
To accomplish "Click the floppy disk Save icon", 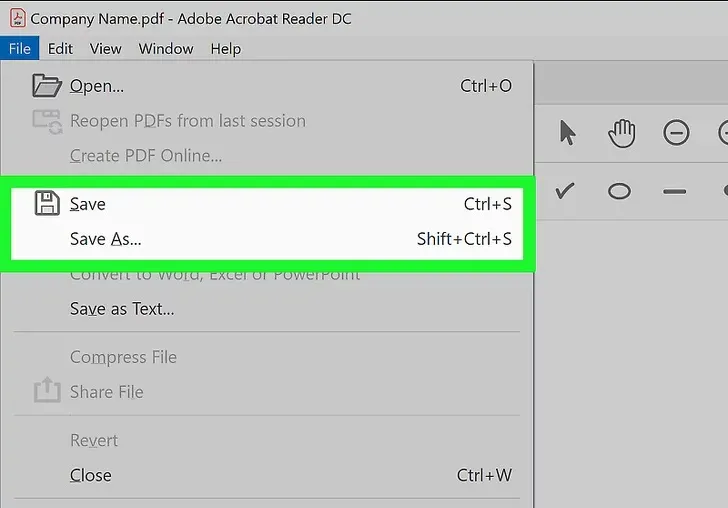I will click(47, 203).
